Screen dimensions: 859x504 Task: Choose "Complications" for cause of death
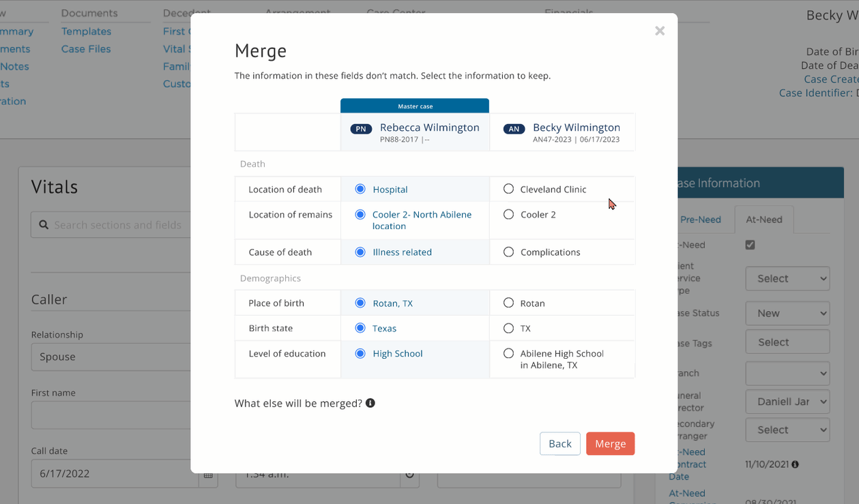[508, 251]
